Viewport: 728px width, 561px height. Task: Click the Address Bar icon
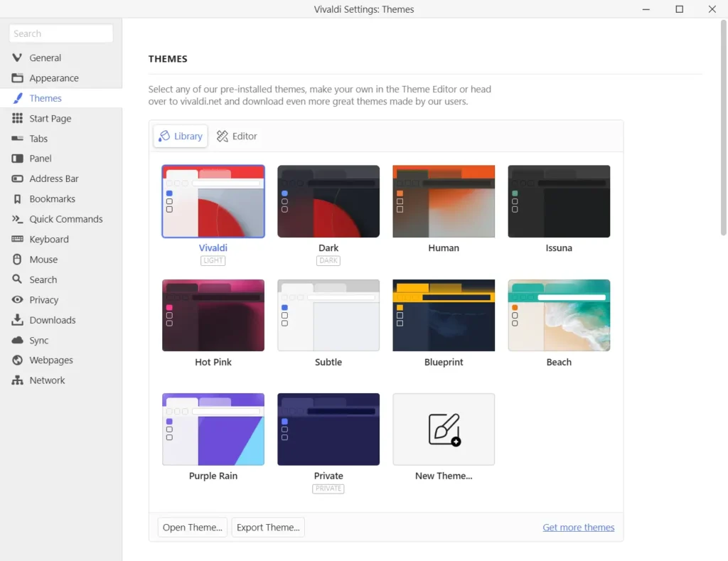tap(17, 178)
